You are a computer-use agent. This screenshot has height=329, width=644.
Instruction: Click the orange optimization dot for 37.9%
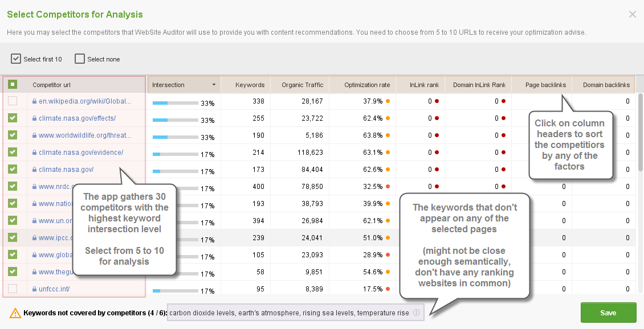coord(388,101)
